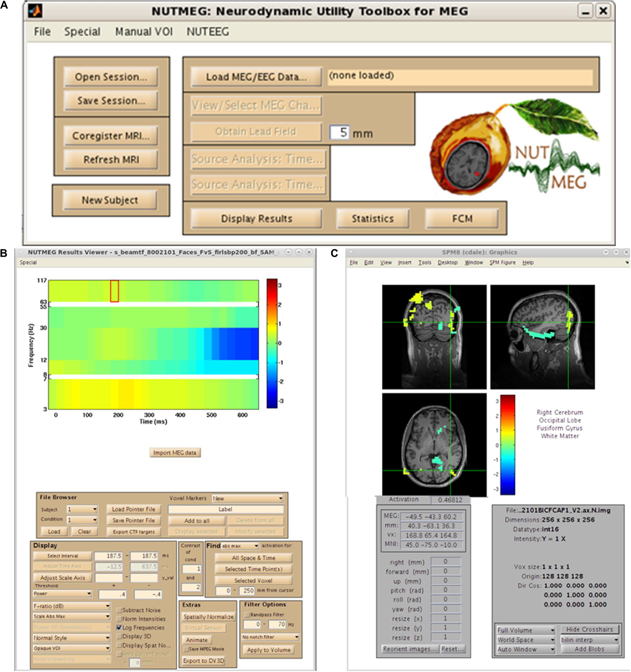Image resolution: width=631 pixels, height=672 pixels.
Task: Click Export CTF targets button
Action: pos(134,532)
